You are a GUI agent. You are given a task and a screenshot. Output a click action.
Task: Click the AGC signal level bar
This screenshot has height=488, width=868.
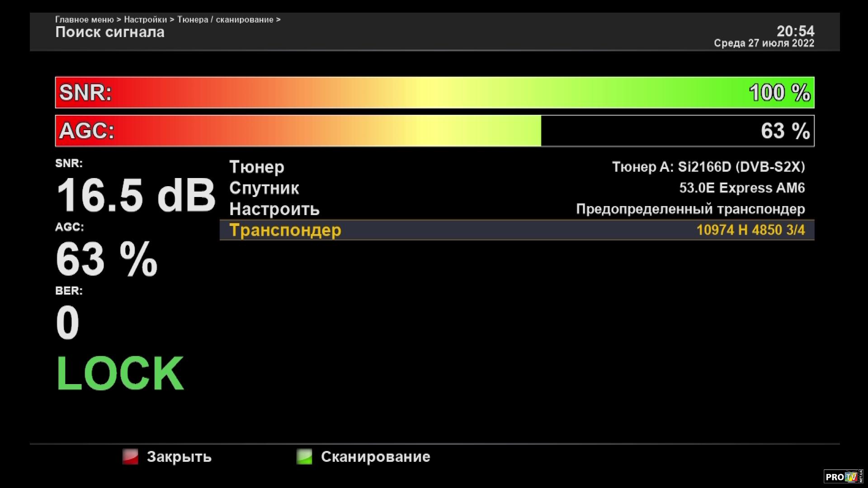tap(434, 131)
